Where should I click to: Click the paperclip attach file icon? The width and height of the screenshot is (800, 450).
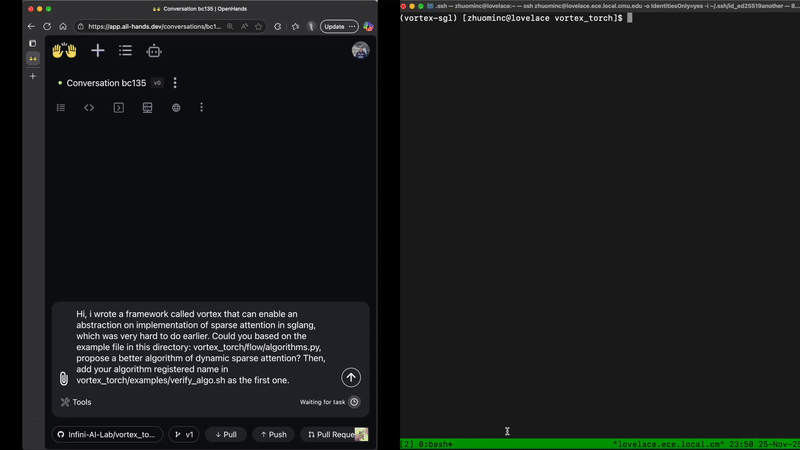63,378
